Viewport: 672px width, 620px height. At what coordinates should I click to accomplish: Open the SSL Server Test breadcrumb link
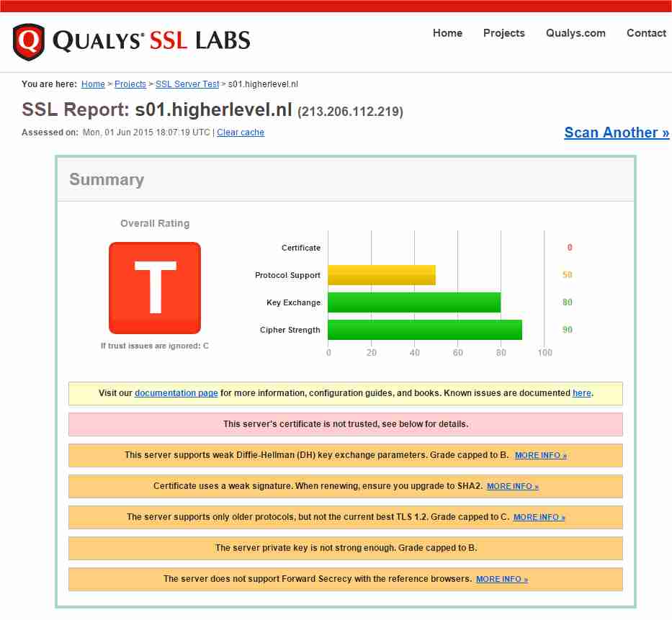[187, 84]
